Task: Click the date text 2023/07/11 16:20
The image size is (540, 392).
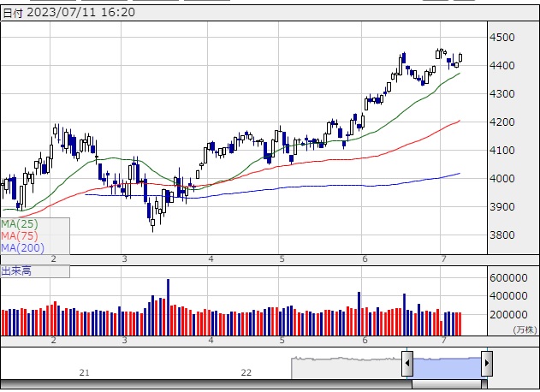Action: coord(81,12)
